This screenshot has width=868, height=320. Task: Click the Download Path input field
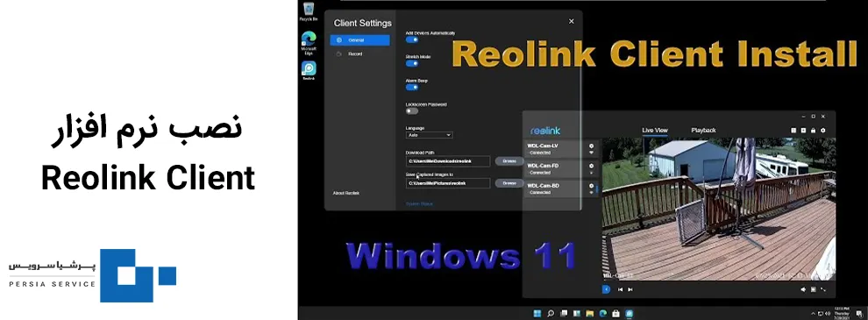pyautogui.click(x=448, y=161)
